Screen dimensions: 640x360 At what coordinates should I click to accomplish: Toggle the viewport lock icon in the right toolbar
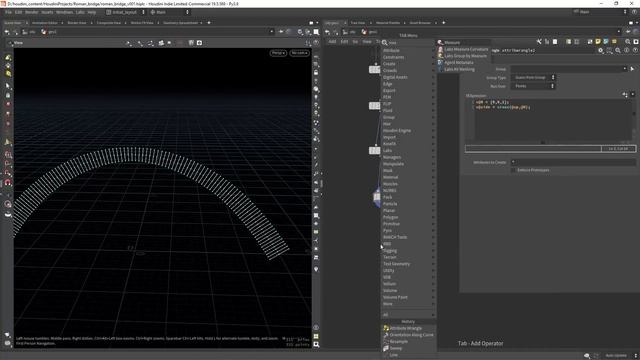(316, 73)
